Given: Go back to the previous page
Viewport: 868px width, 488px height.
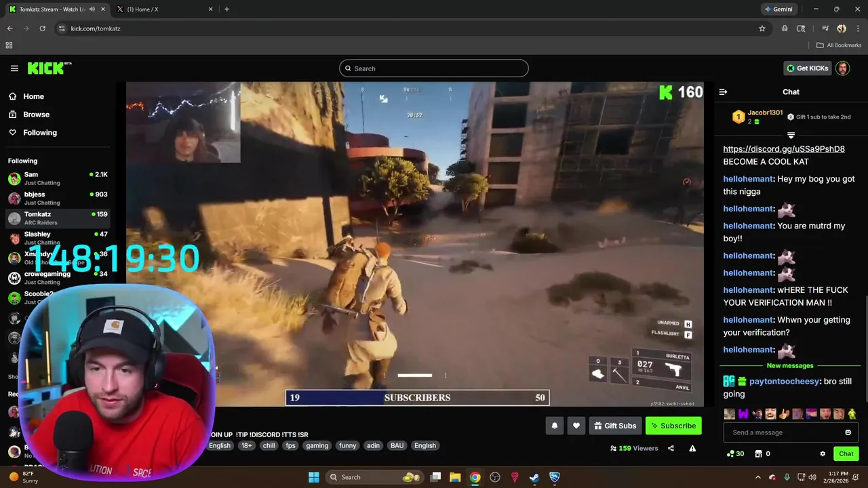Looking at the screenshot, I should pos(9,28).
